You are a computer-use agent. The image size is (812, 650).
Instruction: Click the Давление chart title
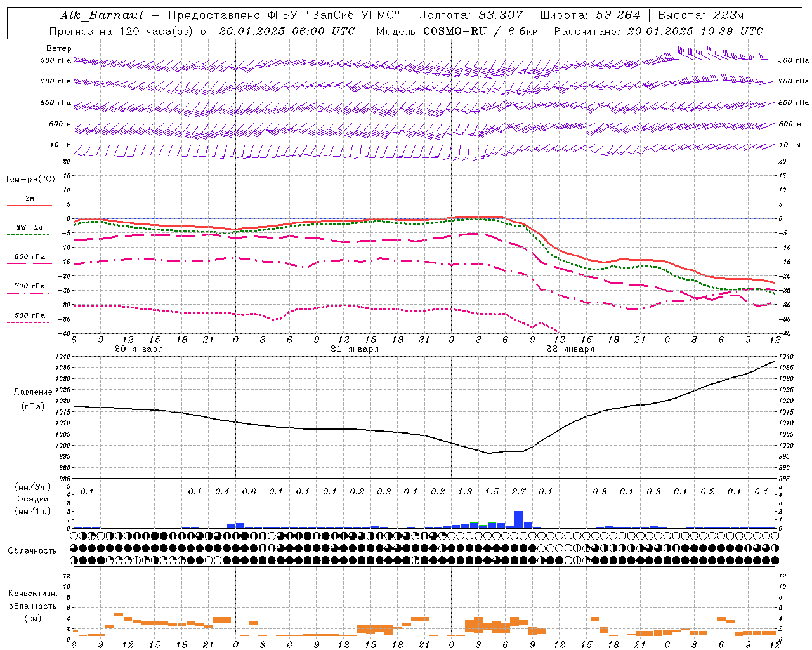pos(33,392)
